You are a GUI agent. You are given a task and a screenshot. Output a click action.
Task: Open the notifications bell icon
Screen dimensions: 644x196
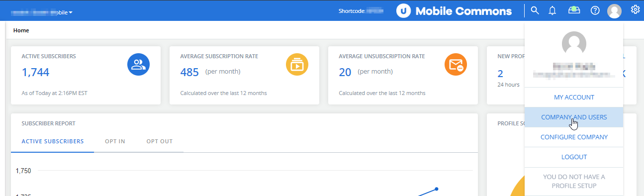(x=552, y=10)
